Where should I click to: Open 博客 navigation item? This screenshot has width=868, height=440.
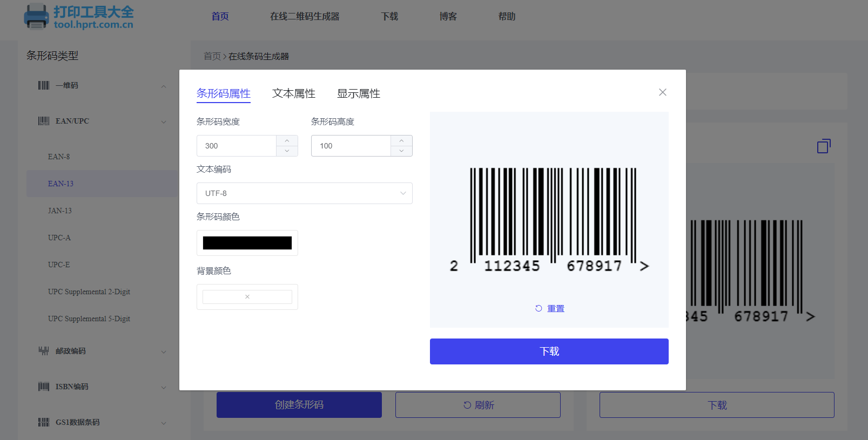448,16
